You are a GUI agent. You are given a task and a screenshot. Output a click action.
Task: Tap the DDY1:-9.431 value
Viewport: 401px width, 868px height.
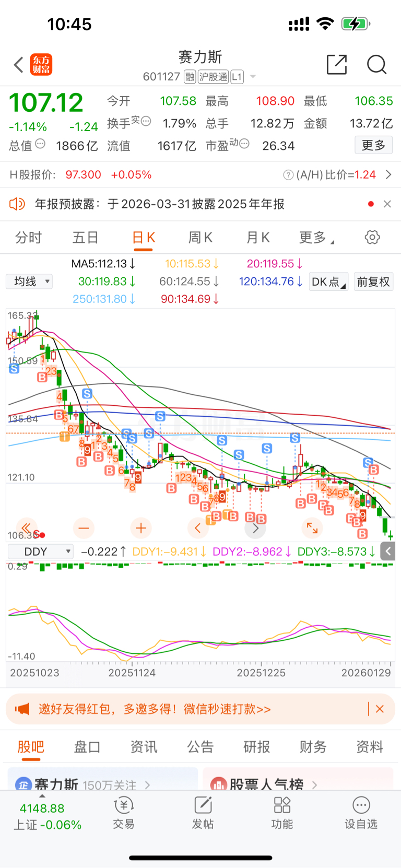click(169, 552)
